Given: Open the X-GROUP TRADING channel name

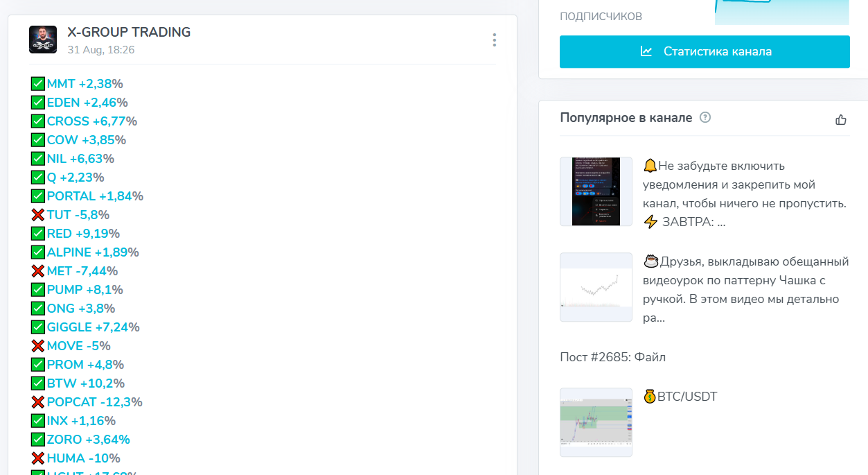Looking at the screenshot, I should click(129, 32).
